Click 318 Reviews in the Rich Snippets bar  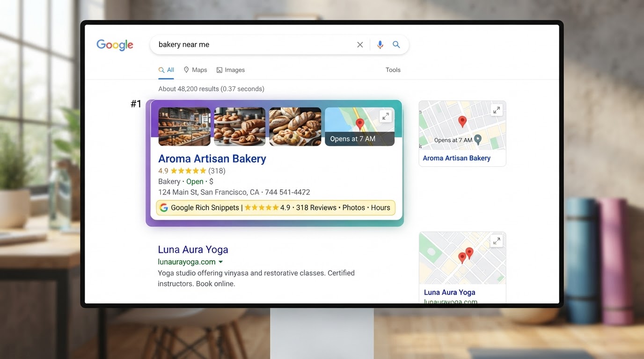pyautogui.click(x=316, y=208)
